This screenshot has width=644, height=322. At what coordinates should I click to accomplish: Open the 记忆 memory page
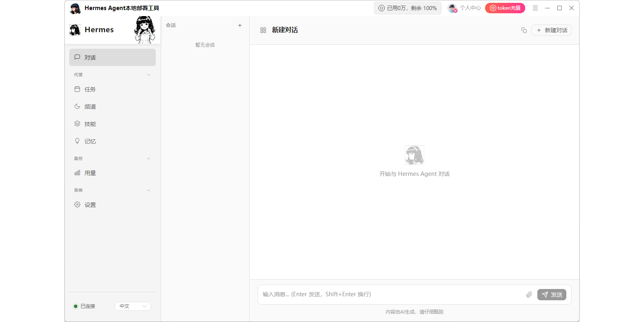click(112, 141)
